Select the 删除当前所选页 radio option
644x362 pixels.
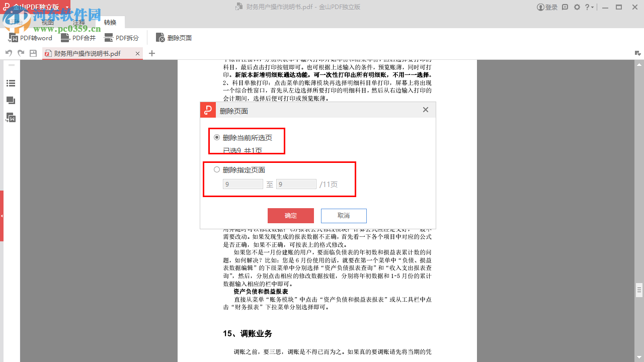pyautogui.click(x=216, y=137)
